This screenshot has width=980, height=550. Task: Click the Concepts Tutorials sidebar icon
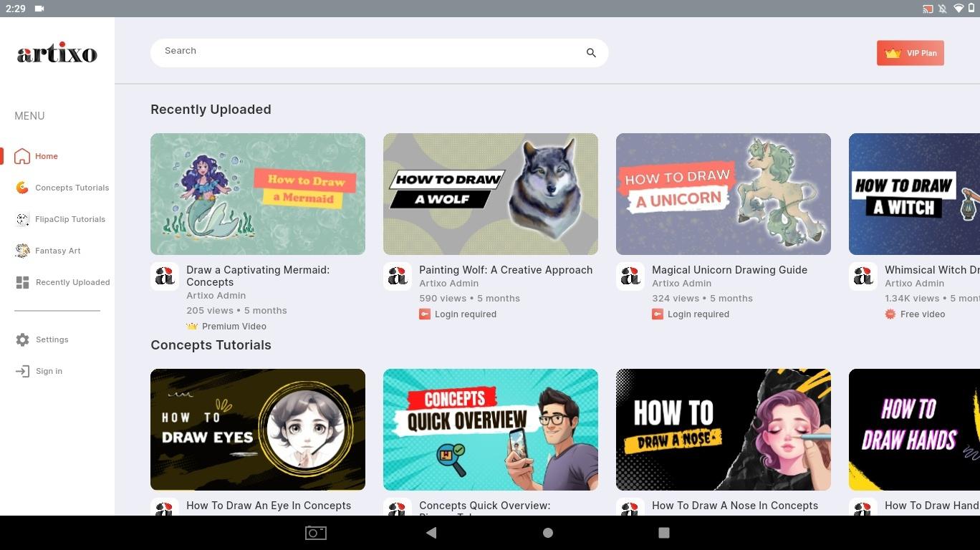[x=22, y=188]
